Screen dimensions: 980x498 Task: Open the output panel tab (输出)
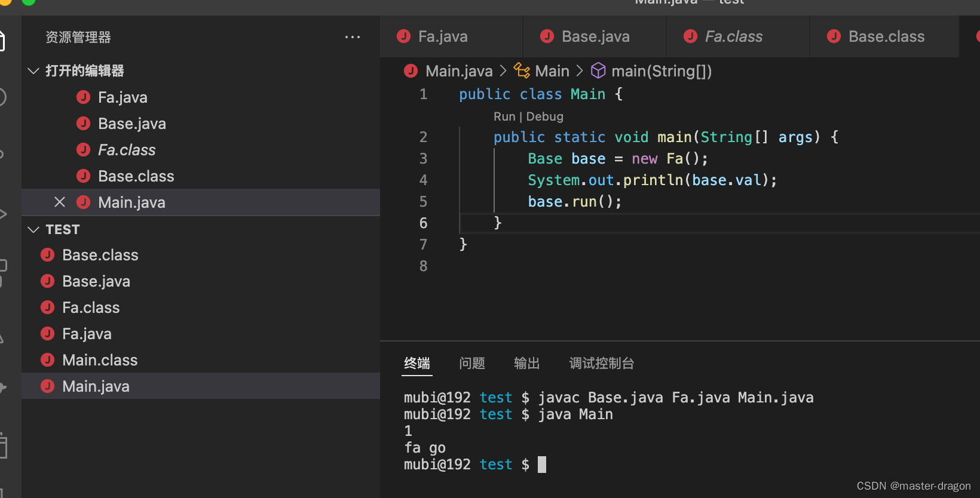tap(527, 363)
